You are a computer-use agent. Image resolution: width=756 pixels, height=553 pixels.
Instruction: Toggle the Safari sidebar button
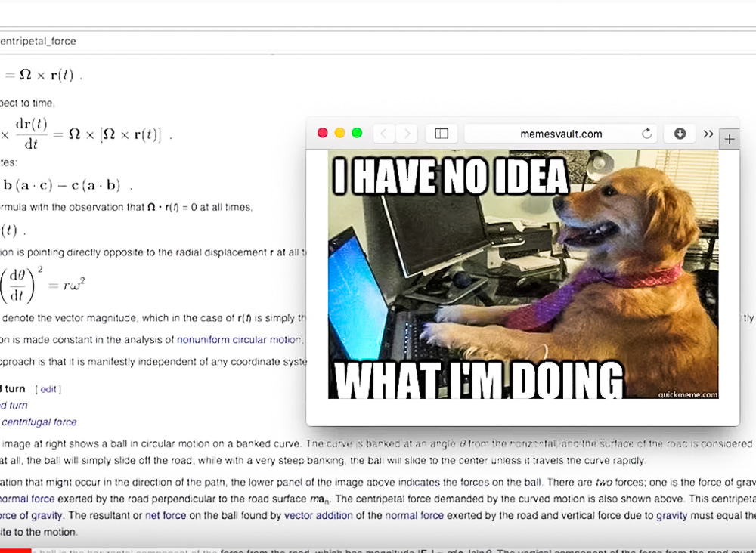(442, 134)
